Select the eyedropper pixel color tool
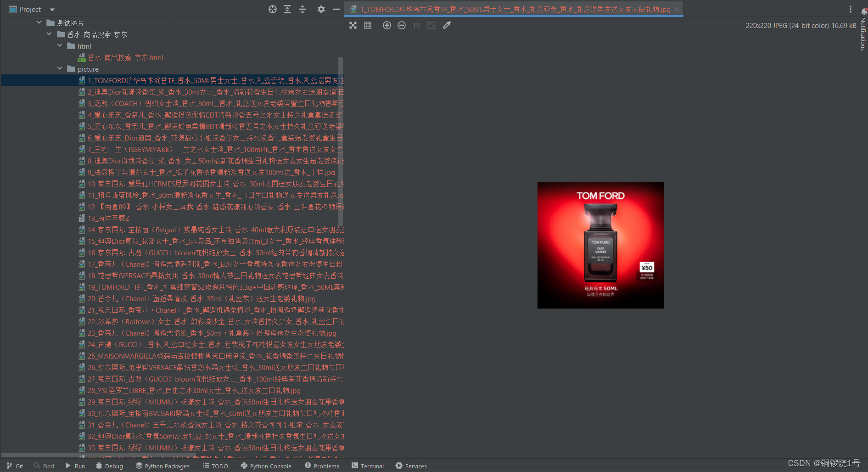868x472 pixels. [447, 25]
